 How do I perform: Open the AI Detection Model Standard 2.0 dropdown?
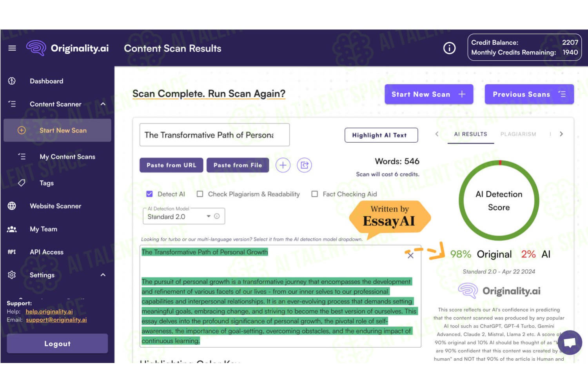(184, 216)
